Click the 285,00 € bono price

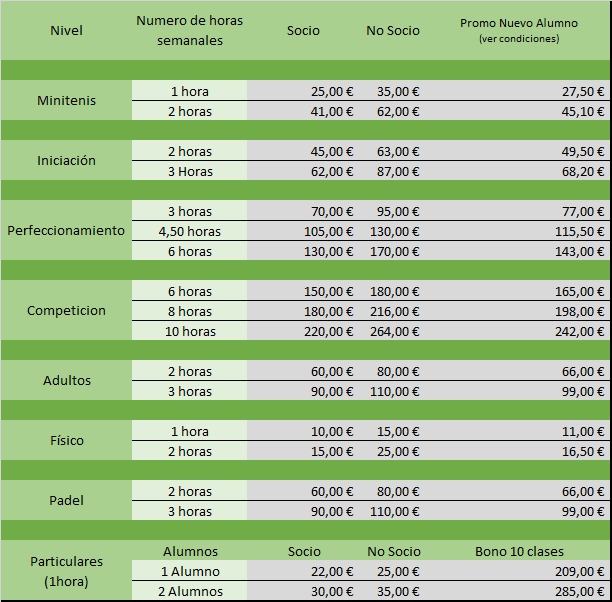582,591
